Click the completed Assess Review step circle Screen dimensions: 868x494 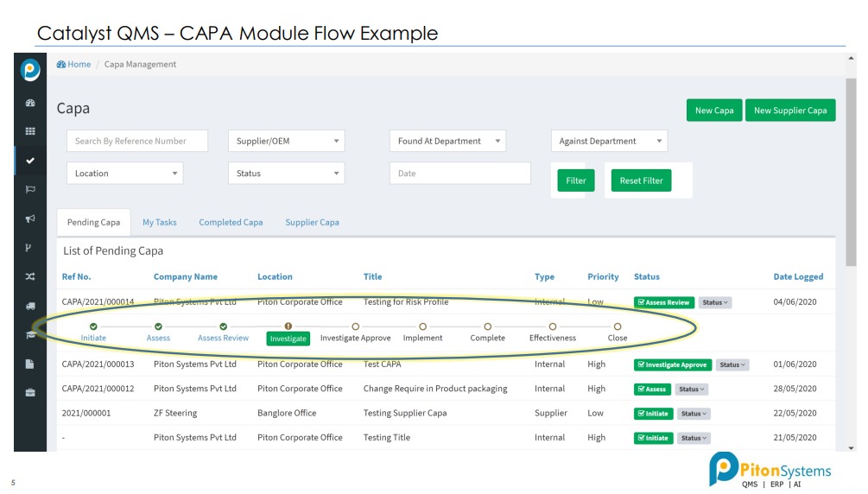pyautogui.click(x=223, y=326)
